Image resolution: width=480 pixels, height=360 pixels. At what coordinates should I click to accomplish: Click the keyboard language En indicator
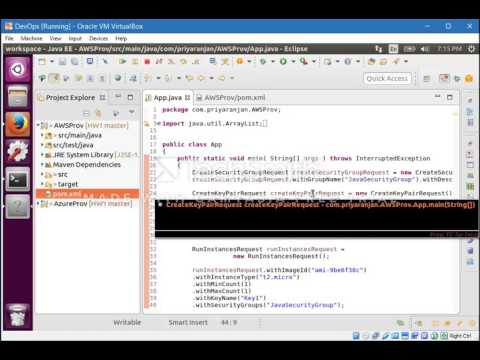click(x=393, y=49)
